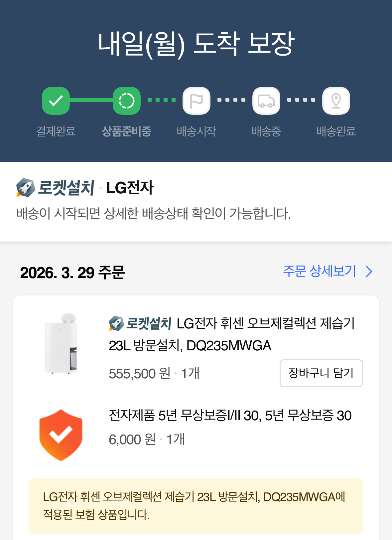Click the 배송완료 step label
The width and height of the screenshot is (392, 540).
coord(336,131)
